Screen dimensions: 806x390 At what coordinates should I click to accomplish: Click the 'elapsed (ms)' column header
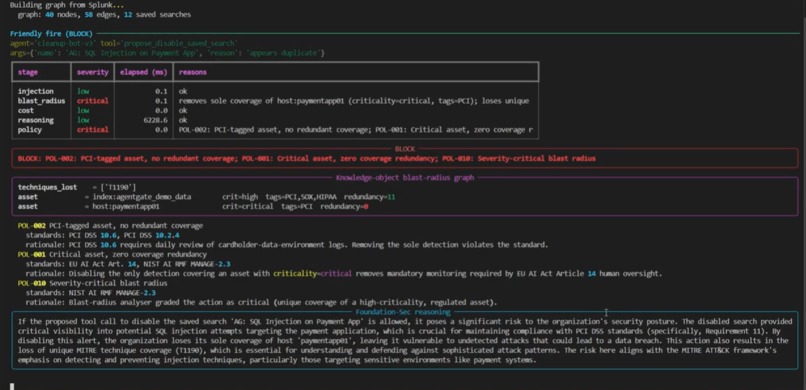point(144,72)
